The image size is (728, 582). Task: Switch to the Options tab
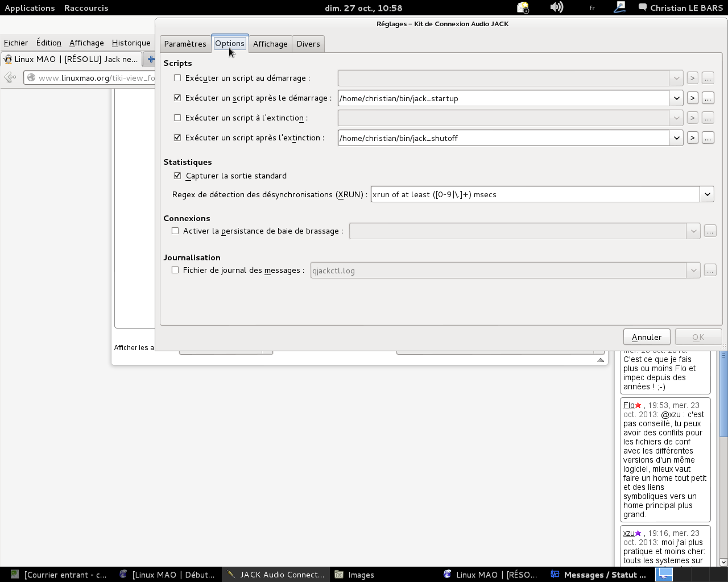tap(230, 43)
